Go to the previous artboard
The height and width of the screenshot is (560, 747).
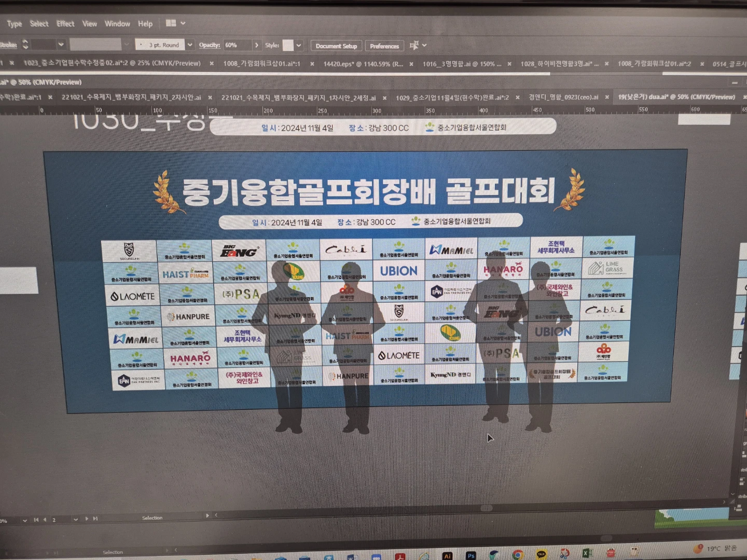pos(45,520)
